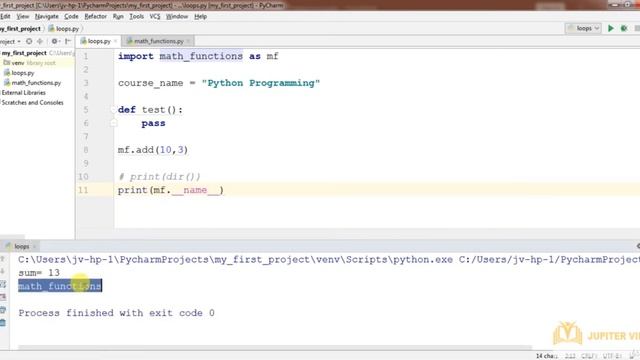This screenshot has height=360, width=640.
Task: Switch to the math_functions.py editor tab
Action: [158, 41]
